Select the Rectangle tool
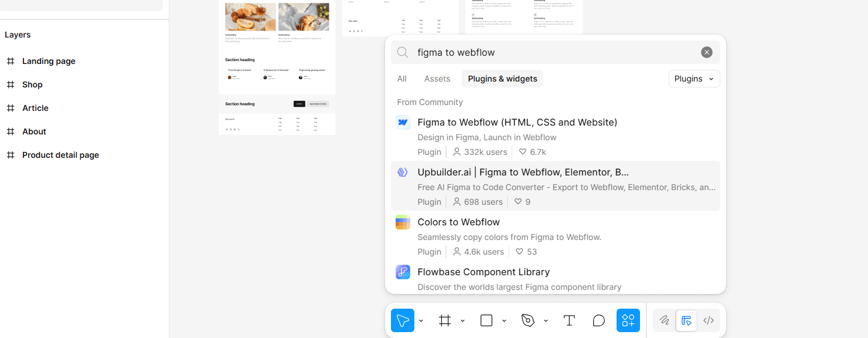Screen dimensions: 868x338 [486, 320]
